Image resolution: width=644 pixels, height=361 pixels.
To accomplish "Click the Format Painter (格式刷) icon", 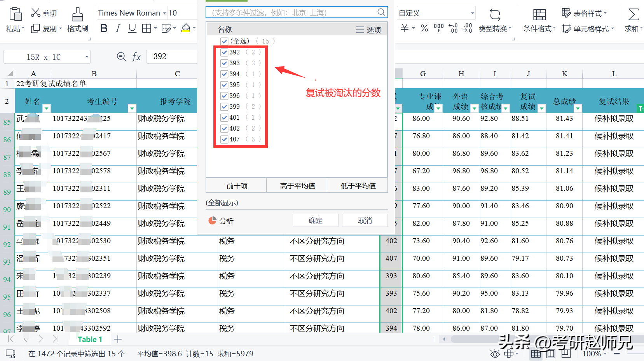I will click(77, 20).
